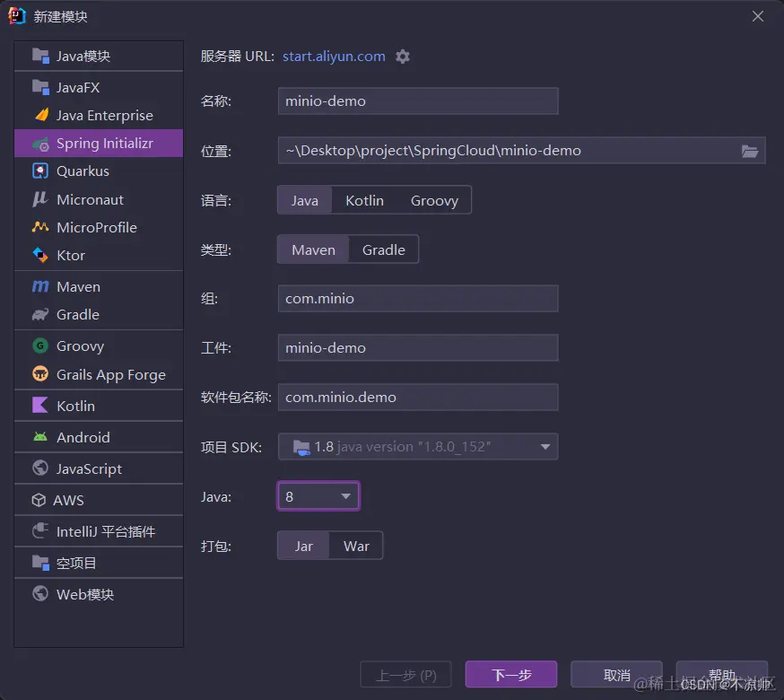The image size is (784, 700).
Task: Edit the 工件 field minio-demo
Action: coord(418,347)
